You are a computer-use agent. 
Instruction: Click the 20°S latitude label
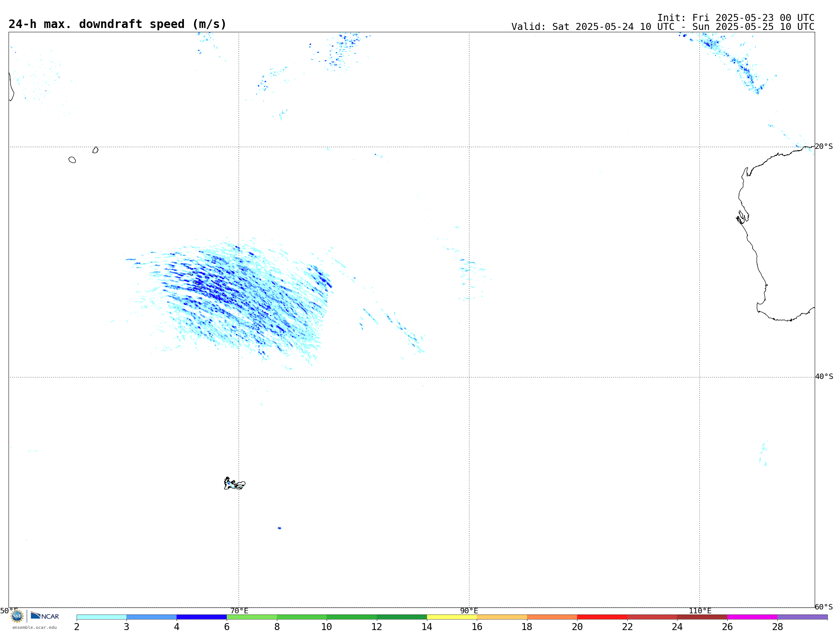pos(824,147)
